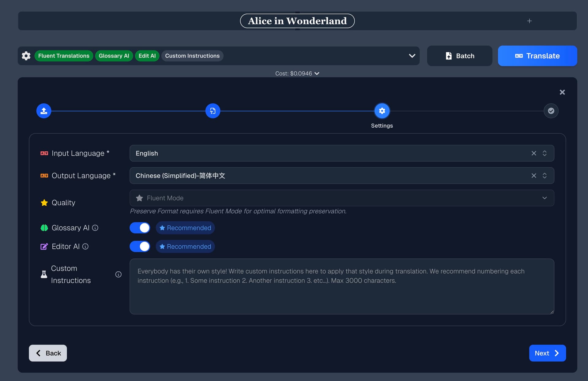The width and height of the screenshot is (588, 381).
Task: Disable the Glossary AI toggle
Action: (x=140, y=228)
